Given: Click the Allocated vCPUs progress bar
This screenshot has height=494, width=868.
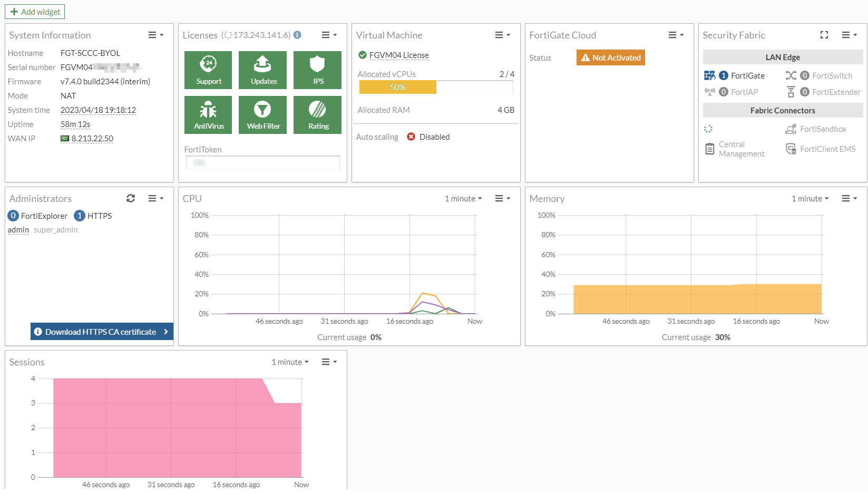Looking at the screenshot, I should (x=436, y=87).
